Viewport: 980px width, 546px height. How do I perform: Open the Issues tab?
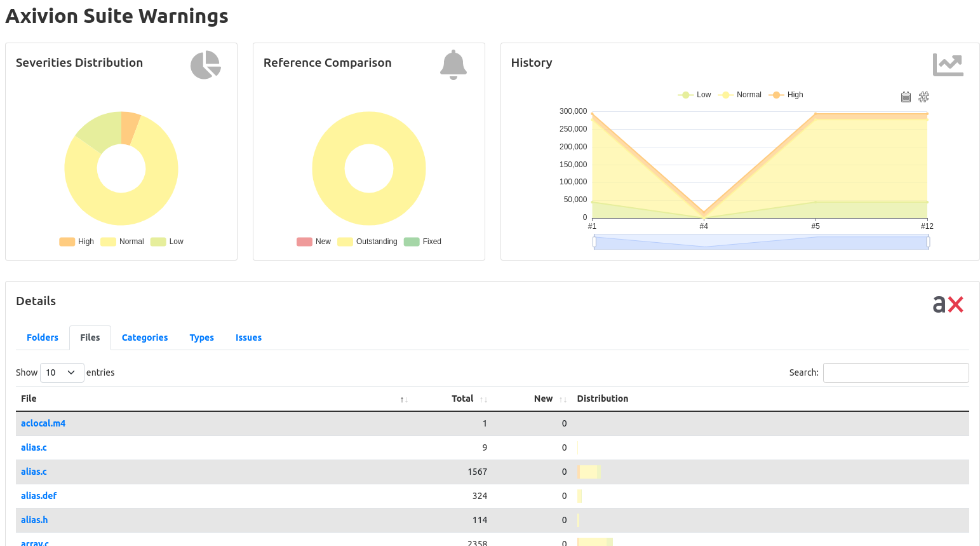(248, 338)
